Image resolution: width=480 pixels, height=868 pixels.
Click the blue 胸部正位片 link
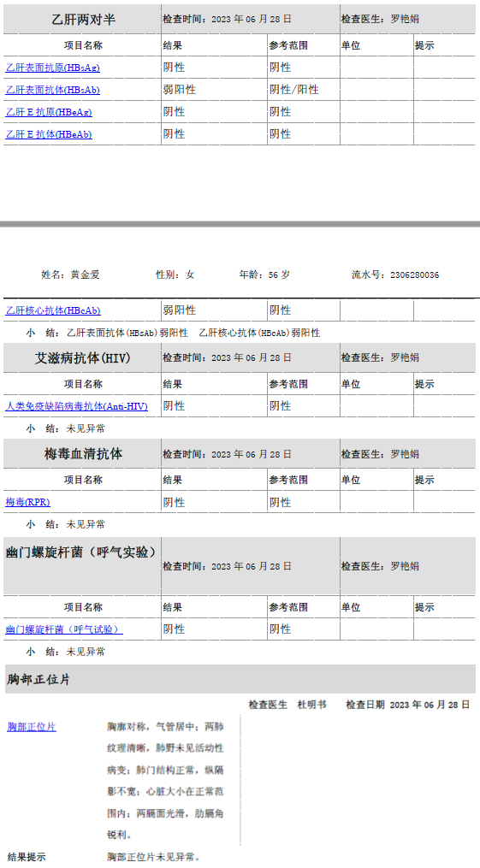click(x=32, y=727)
